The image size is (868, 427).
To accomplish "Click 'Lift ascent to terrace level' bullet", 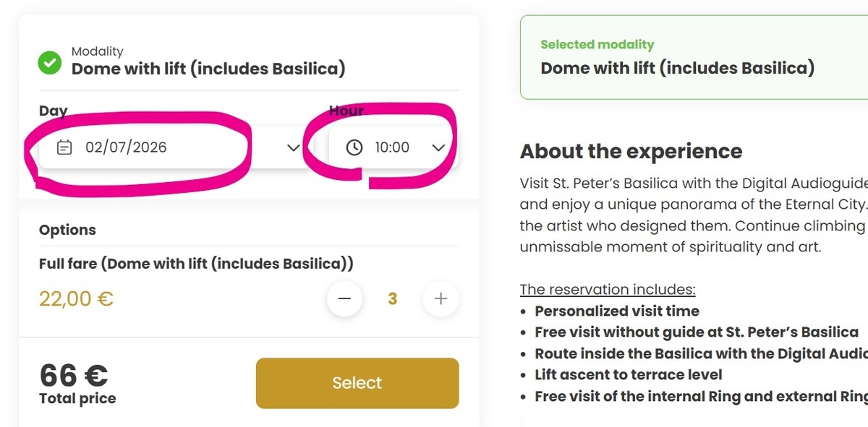I will point(629,375).
